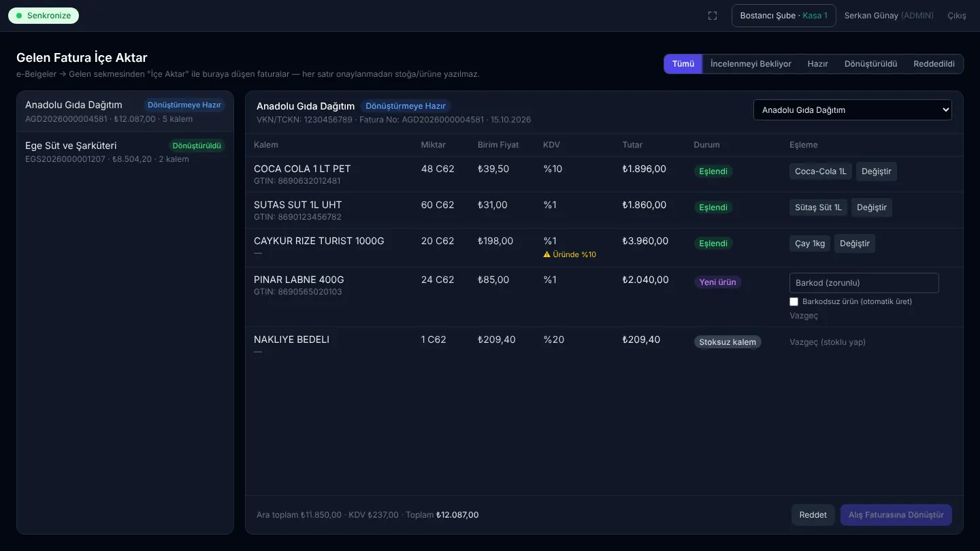Enable 'Barkodsuz ürün (otomatik üret)' checkbox

794,301
